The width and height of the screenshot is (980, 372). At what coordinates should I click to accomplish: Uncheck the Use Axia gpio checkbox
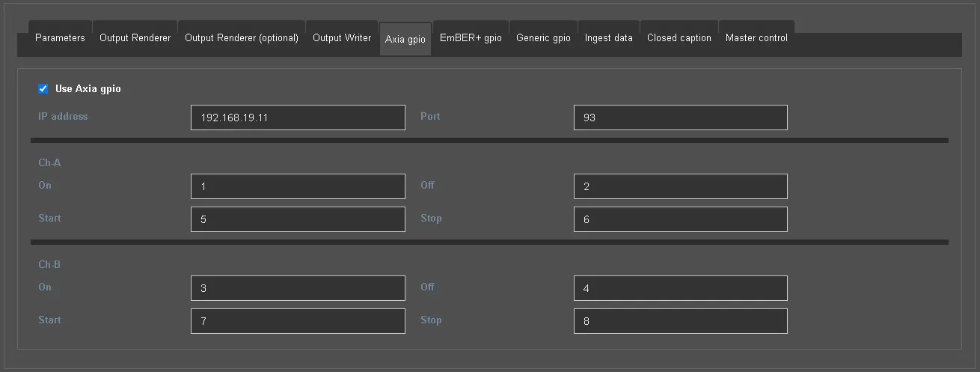(x=43, y=89)
